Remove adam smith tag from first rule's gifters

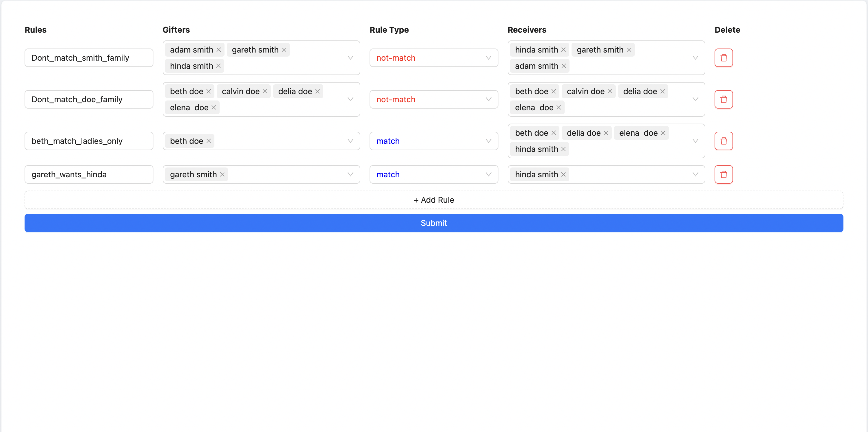coord(219,50)
